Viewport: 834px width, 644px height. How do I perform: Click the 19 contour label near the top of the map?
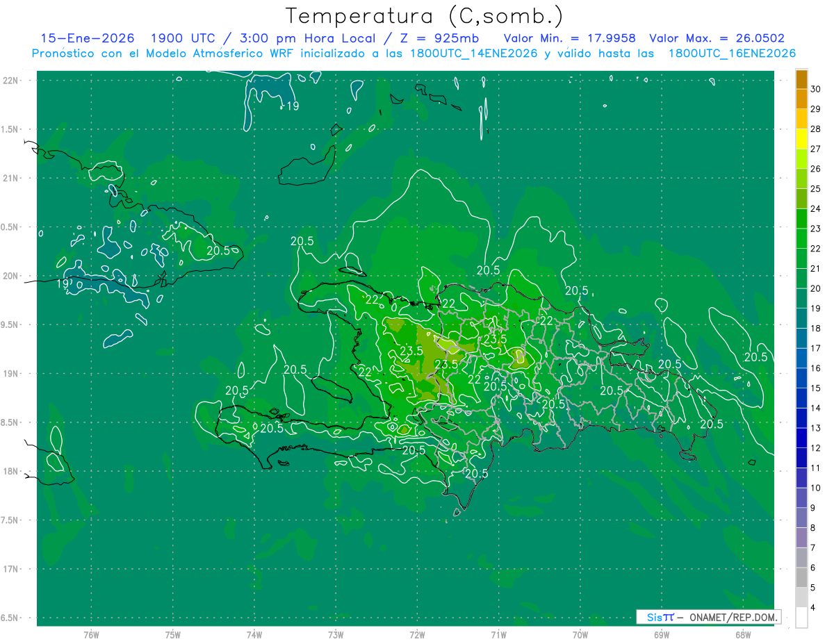click(293, 106)
